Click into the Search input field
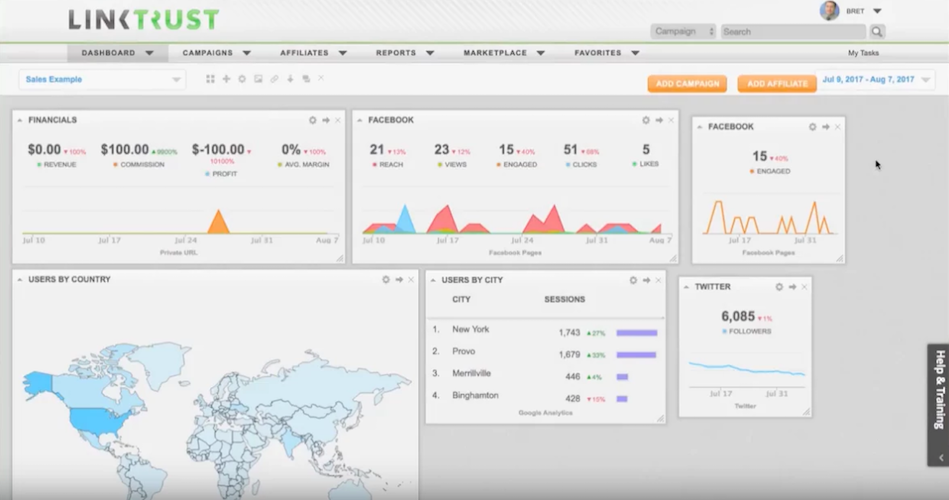Viewport: 949px width, 500px height. tap(792, 32)
